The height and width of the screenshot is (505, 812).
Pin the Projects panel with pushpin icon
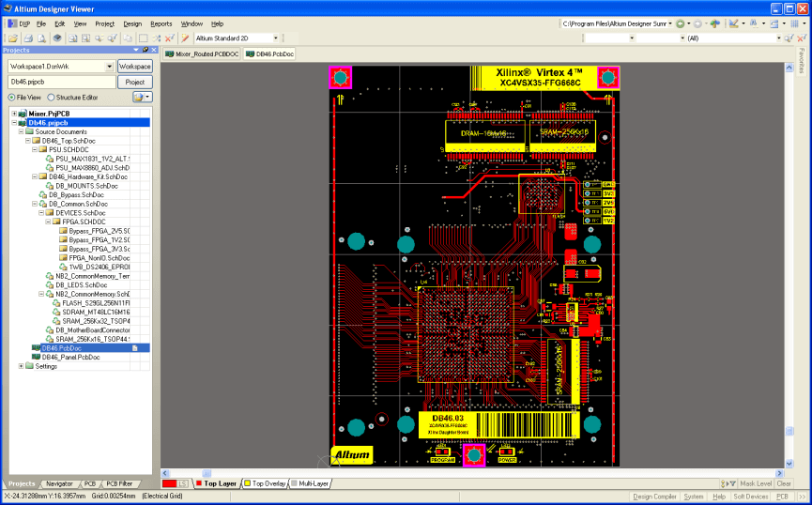click(x=146, y=51)
